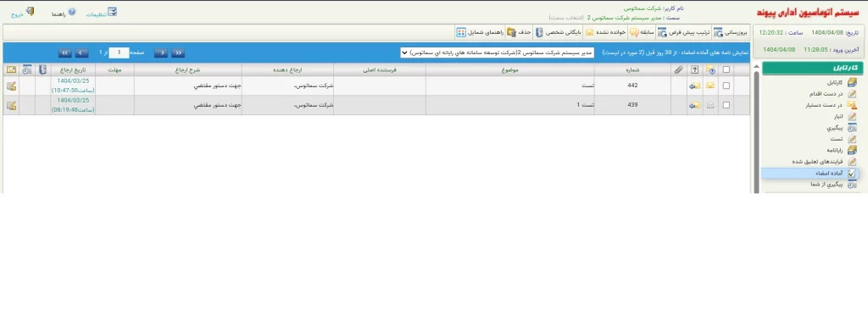Sort by موضوع column header
Image resolution: width=868 pixels, height=315 pixels.
click(509, 69)
